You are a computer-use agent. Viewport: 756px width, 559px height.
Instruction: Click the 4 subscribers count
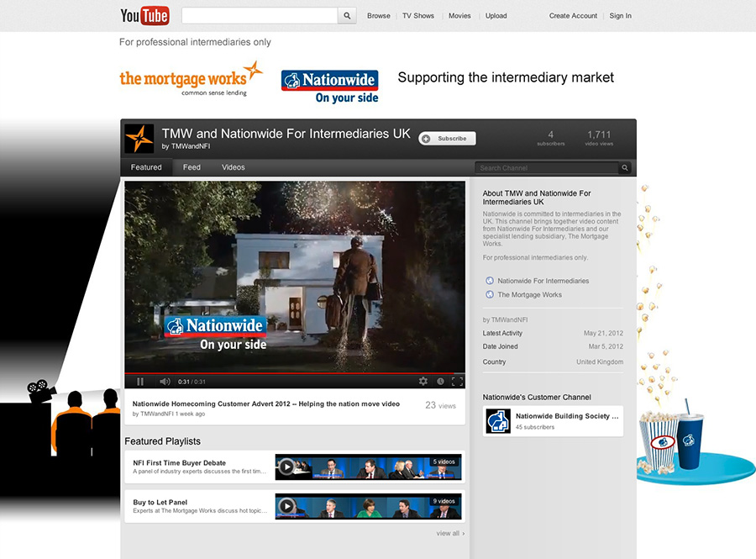point(550,138)
